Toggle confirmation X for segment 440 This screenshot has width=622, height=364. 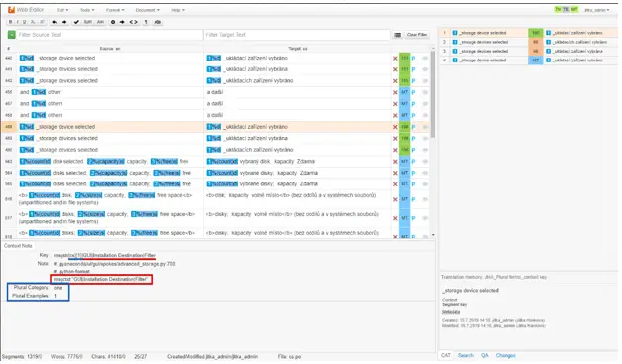[x=395, y=59]
